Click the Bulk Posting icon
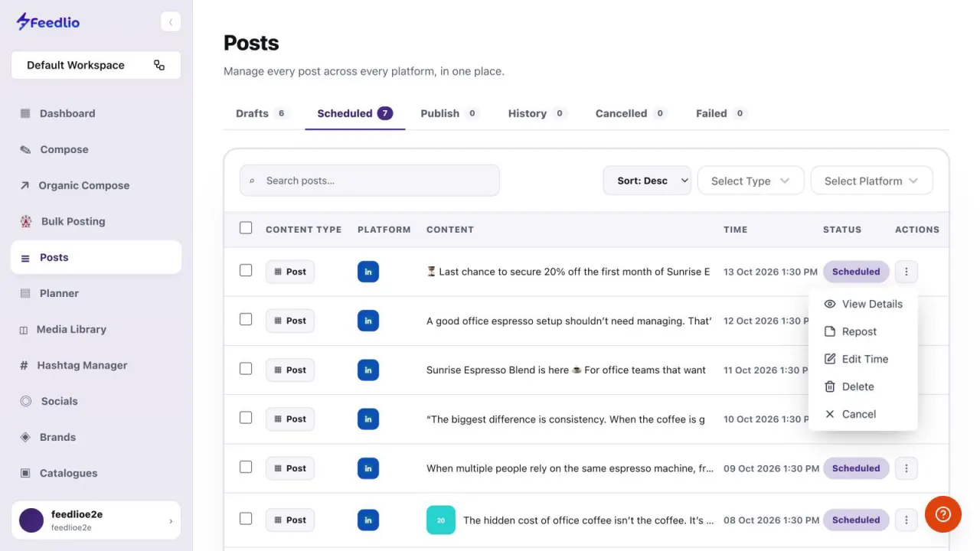Viewport: 980px width, 551px height. click(x=26, y=221)
